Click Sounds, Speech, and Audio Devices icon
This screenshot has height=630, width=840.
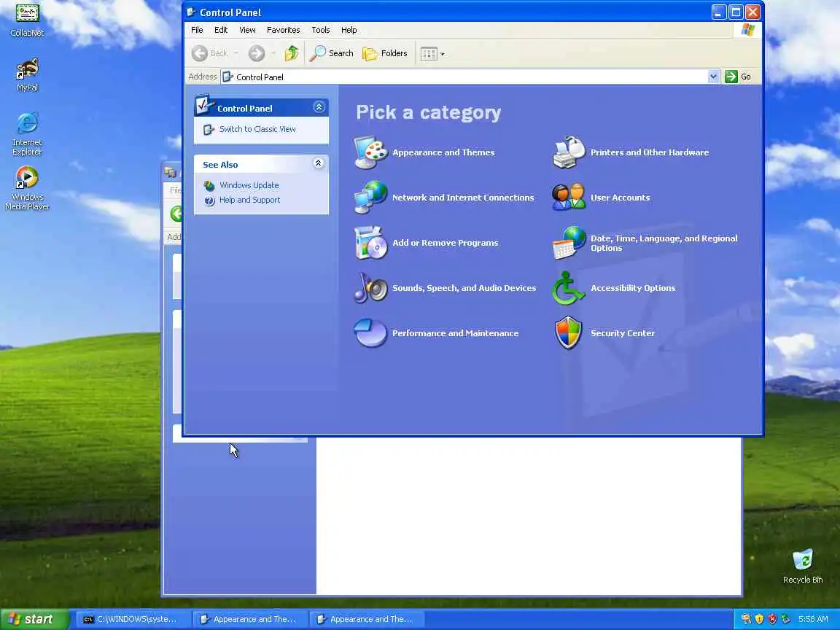pyautogui.click(x=370, y=288)
